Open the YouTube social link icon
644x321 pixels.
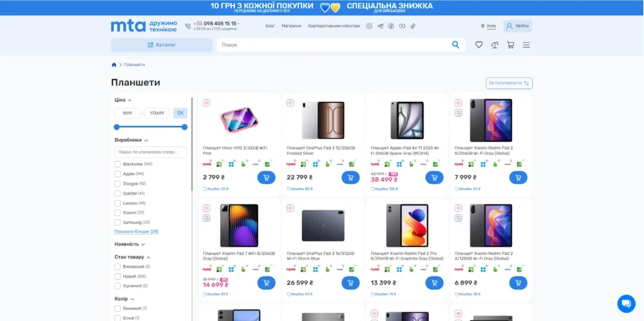pyautogui.click(x=402, y=26)
